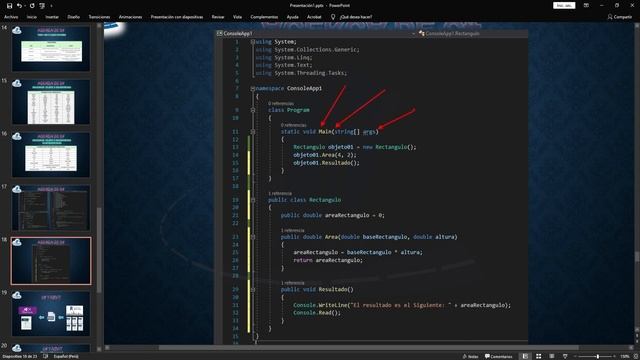
Task: Click the slide panel vertical scrollbar
Action: (99, 250)
